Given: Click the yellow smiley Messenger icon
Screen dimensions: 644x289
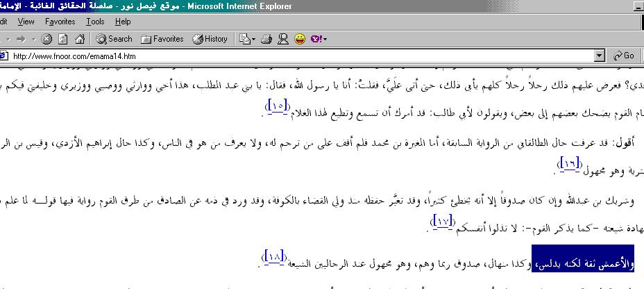Looking at the screenshot, I should [300, 39].
